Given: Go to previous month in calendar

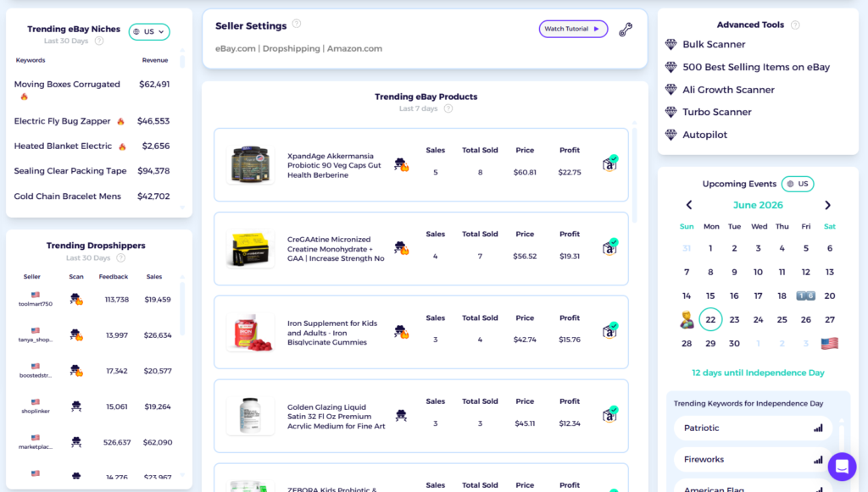Looking at the screenshot, I should click(689, 205).
